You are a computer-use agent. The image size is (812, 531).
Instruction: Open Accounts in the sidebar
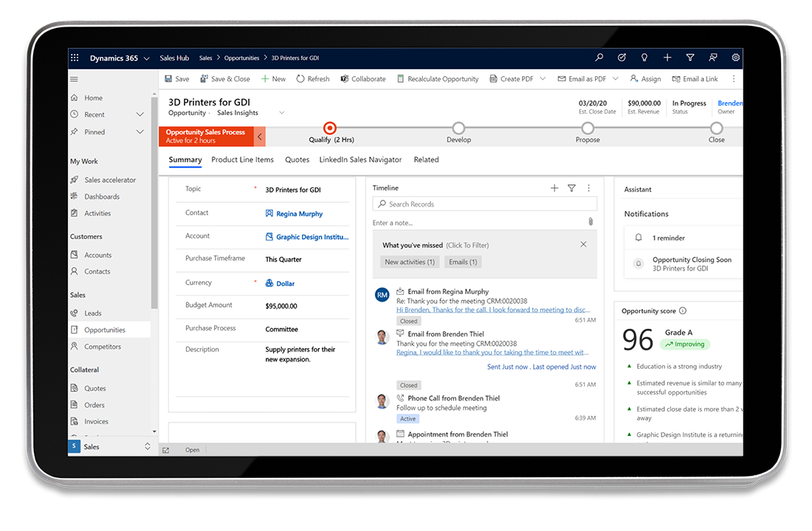coord(98,255)
